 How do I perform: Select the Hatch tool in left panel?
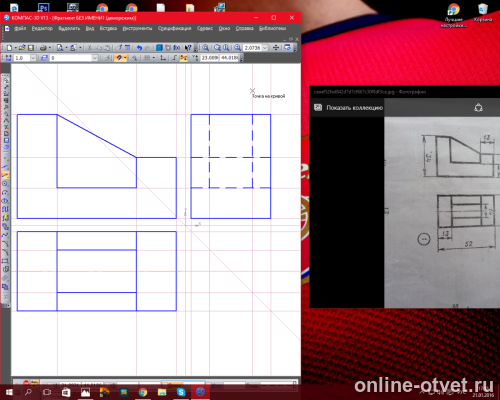[x=5, y=278]
